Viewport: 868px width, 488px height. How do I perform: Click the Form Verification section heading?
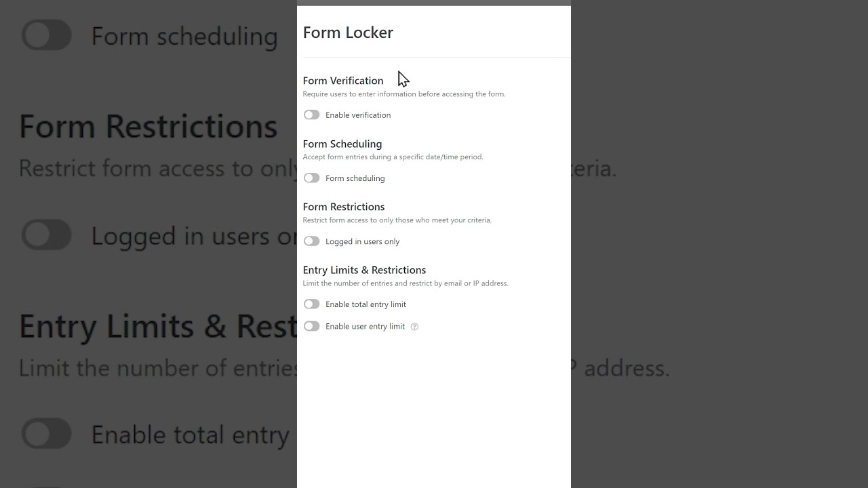click(343, 81)
